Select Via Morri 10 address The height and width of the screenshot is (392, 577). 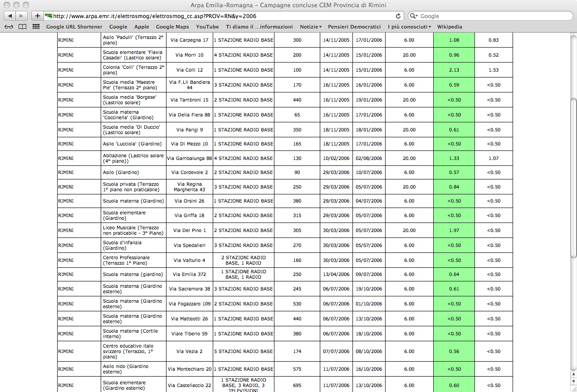click(189, 55)
